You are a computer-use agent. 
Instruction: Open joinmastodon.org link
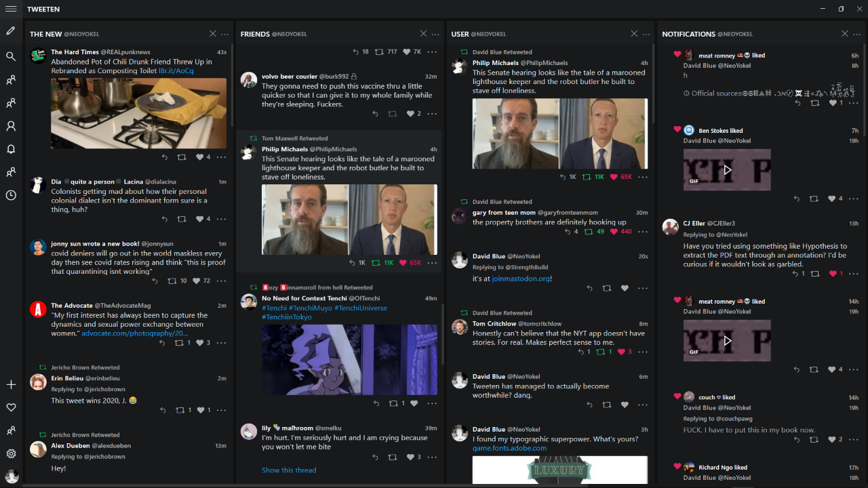pyautogui.click(x=521, y=279)
